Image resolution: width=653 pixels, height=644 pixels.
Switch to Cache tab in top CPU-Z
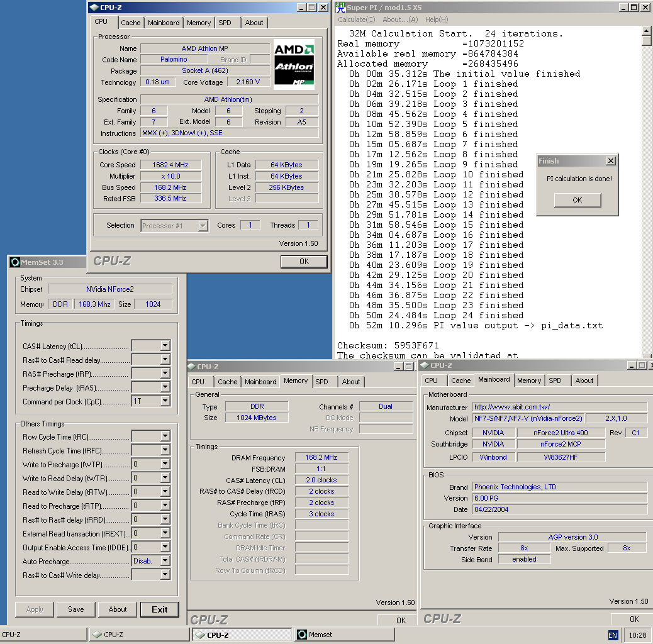[131, 23]
